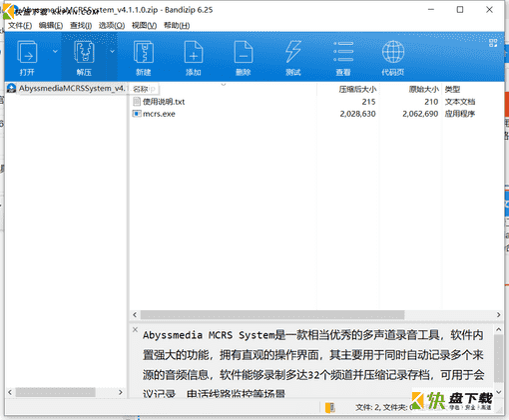The width and height of the screenshot is (509, 420).
Task: Click original size 210 cell
Action: click(x=431, y=102)
